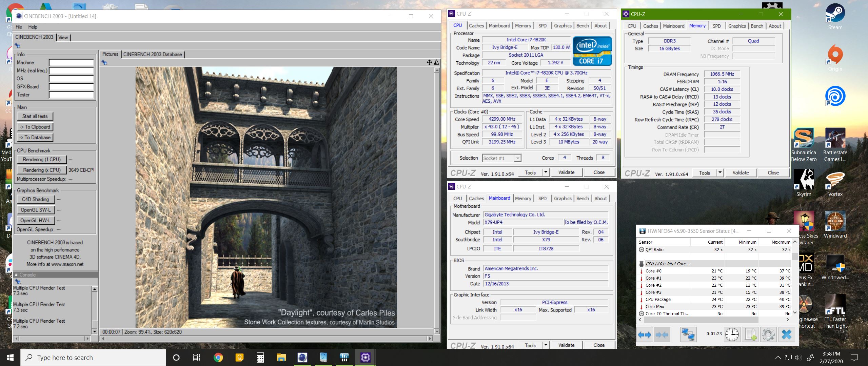Click Windows search box
Screen dimensions: 868x366
pos(93,358)
